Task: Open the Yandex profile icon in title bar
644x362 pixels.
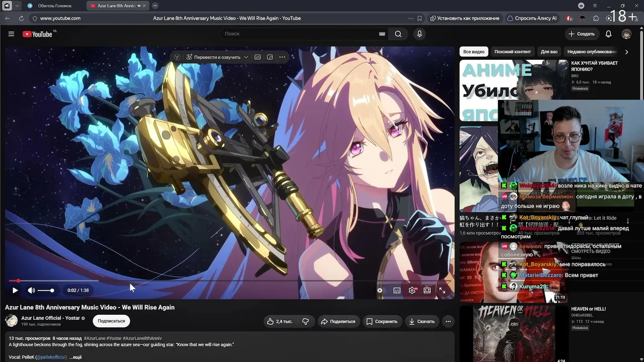Action: pos(581,6)
